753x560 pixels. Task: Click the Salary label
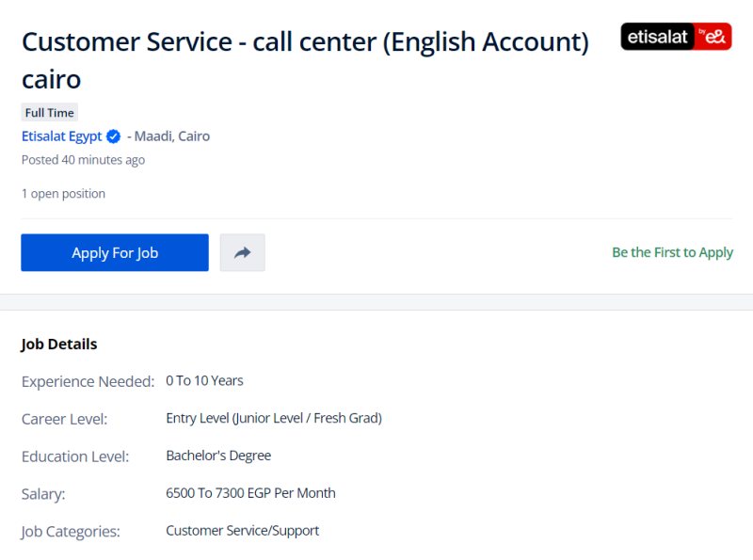43,494
